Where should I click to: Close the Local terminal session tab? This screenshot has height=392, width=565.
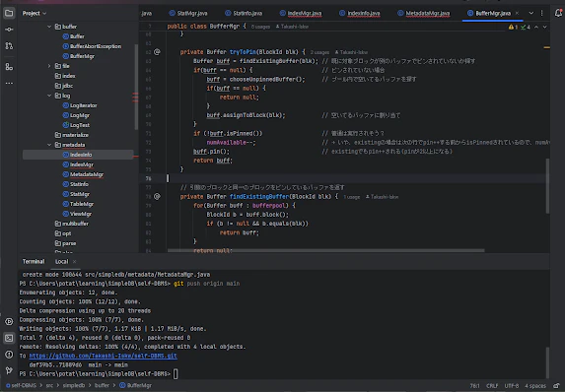74,262
